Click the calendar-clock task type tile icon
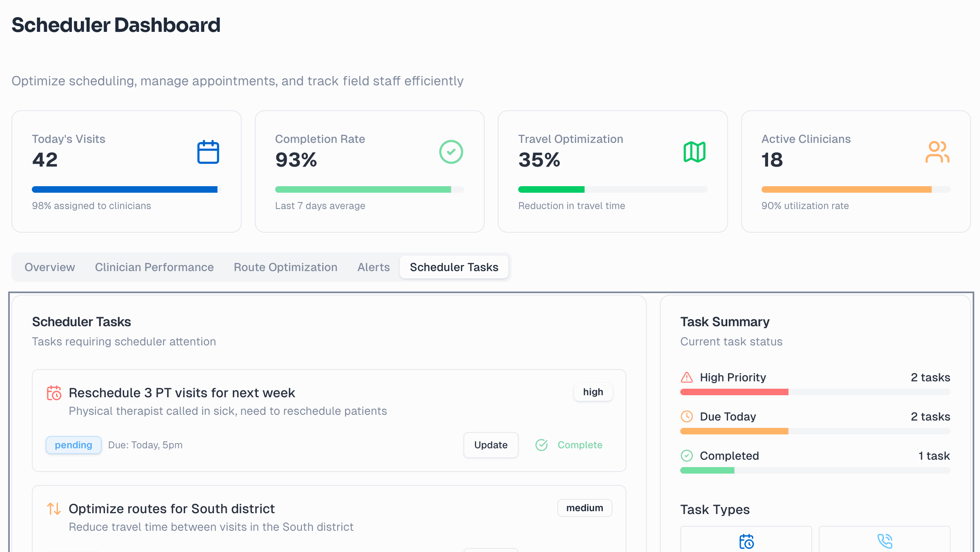980x552 pixels. click(746, 541)
